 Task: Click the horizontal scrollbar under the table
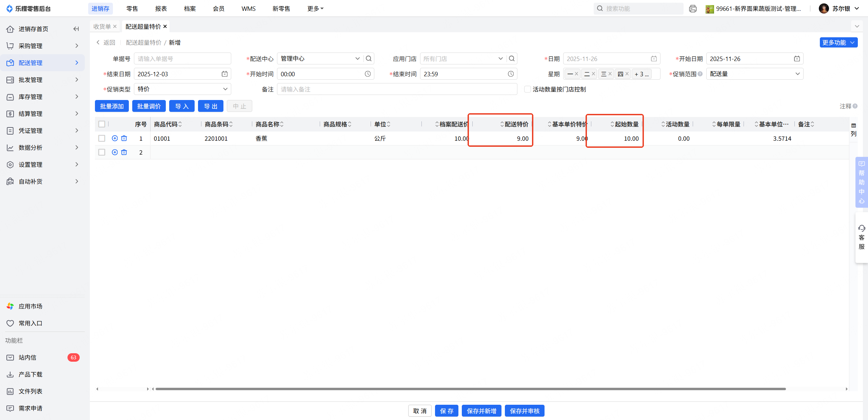tap(471, 389)
